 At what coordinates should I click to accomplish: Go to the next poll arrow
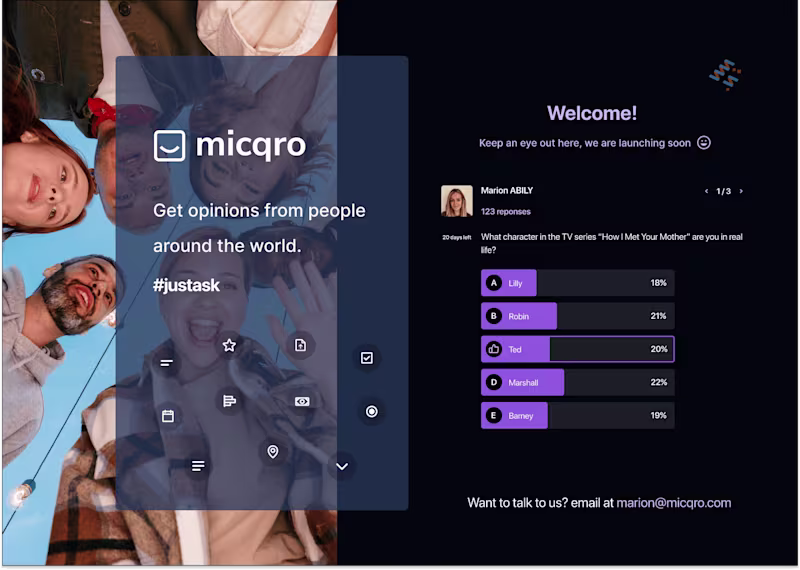[741, 191]
